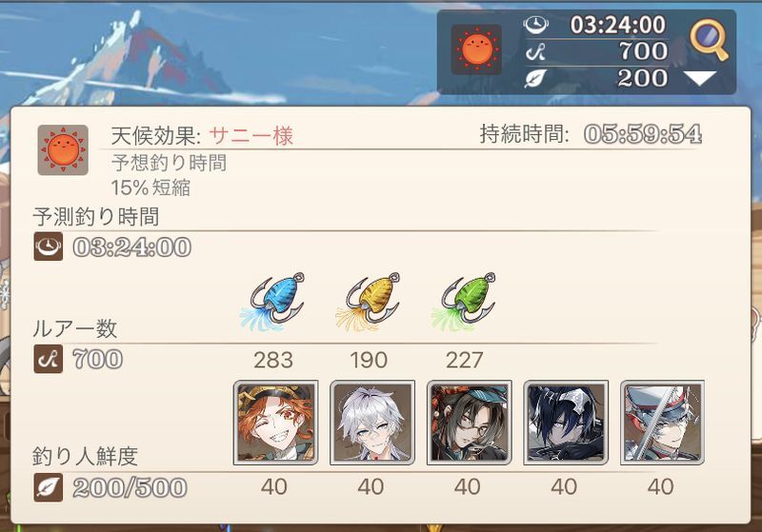This screenshot has height=532, width=762.
Task: Click the top bar clock timer 03:24:00
Action: pos(617,25)
